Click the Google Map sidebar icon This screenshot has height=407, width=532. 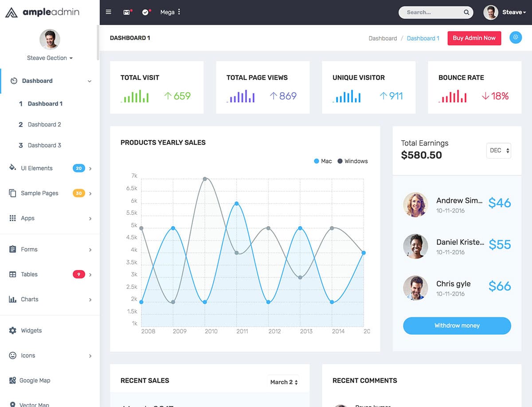(12, 380)
